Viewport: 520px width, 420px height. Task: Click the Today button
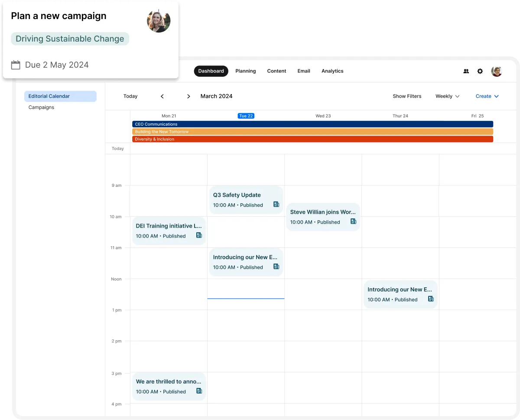click(130, 96)
